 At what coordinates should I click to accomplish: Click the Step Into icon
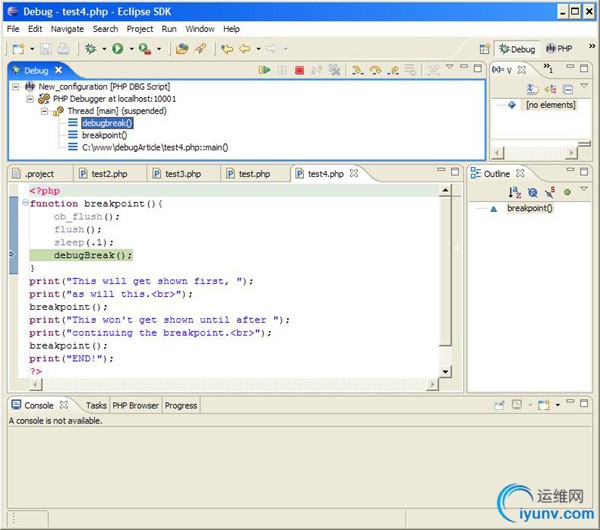point(357,70)
